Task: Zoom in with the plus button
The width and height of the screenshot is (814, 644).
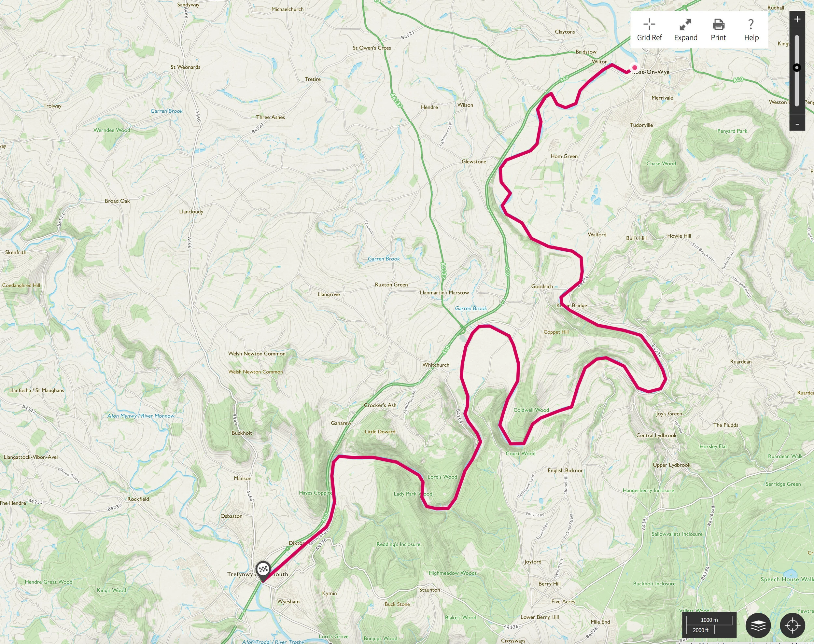Action: 797,19
